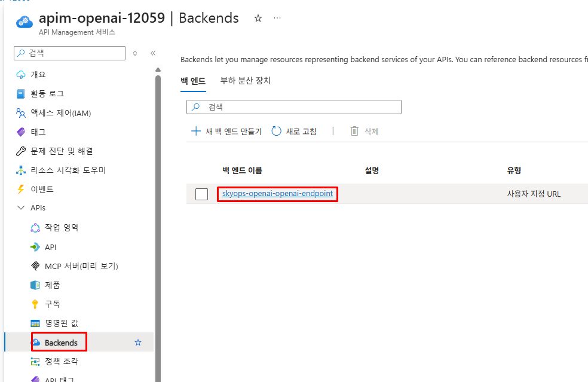Collapse the APIs tree section
This screenshot has width=588, height=382.
click(x=20, y=207)
